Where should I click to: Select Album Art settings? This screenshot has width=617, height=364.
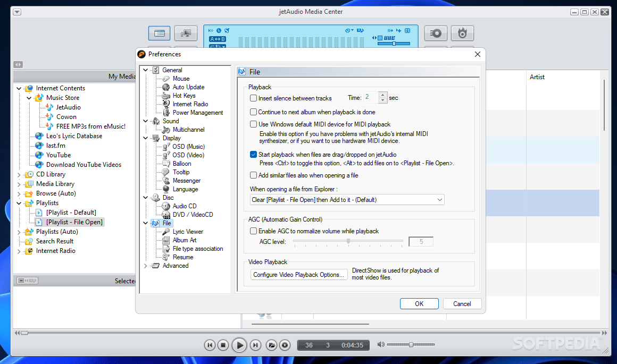pos(184,240)
